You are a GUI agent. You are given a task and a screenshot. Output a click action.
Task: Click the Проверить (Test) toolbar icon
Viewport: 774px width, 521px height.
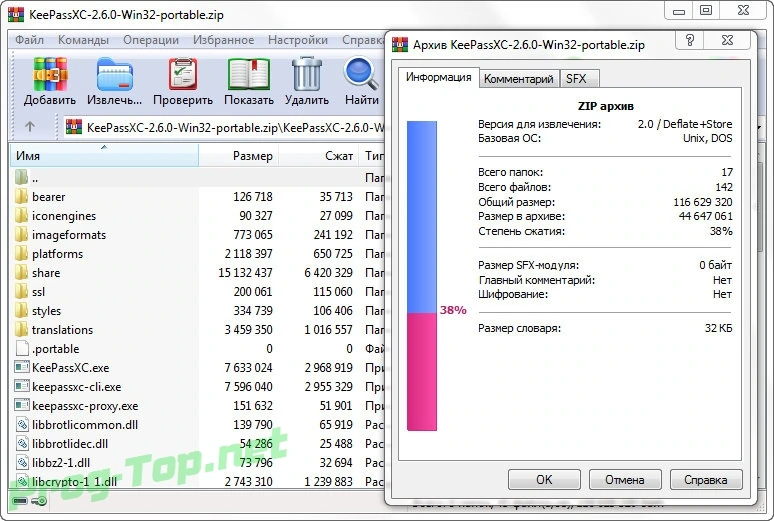pos(183,74)
